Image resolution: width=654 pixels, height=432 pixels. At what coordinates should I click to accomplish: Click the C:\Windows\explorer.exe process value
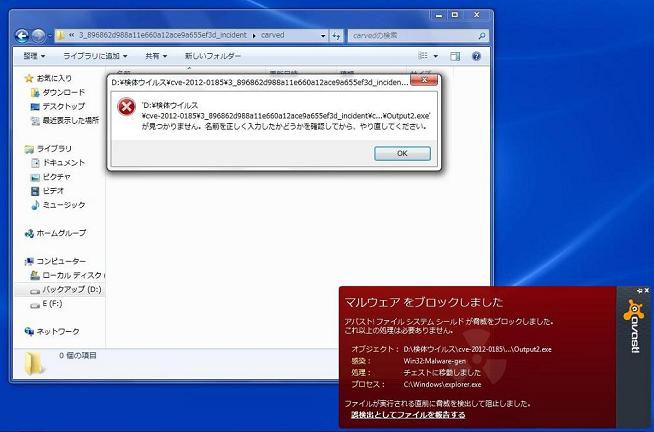point(442,384)
